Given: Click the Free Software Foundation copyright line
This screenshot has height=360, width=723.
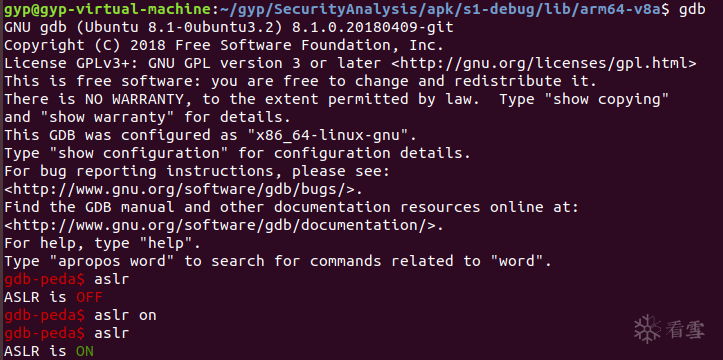Looking at the screenshot, I should pos(224,45).
